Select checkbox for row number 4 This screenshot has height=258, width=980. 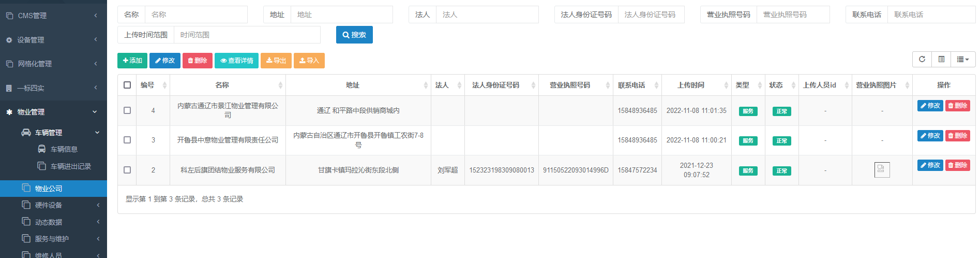click(127, 110)
